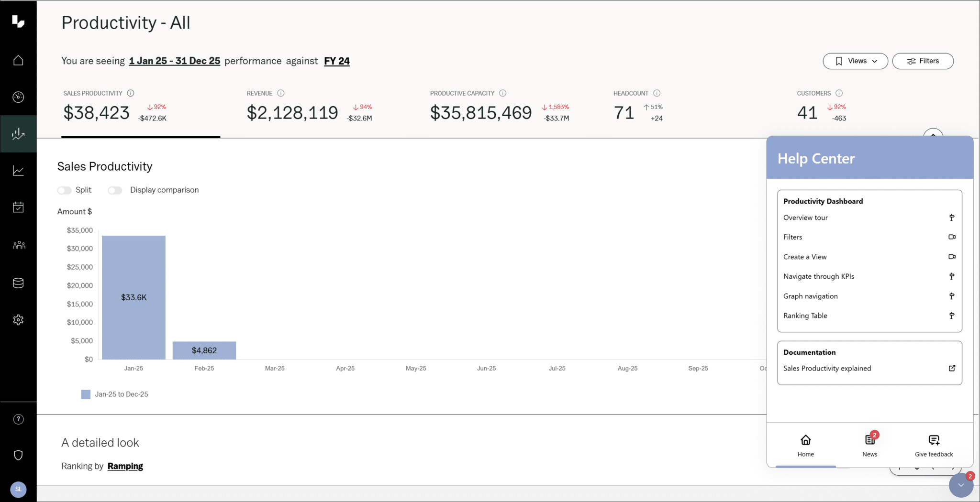The width and height of the screenshot is (980, 502).
Task: Click the Jan-25 bar showing $33.6K
Action: pos(134,297)
